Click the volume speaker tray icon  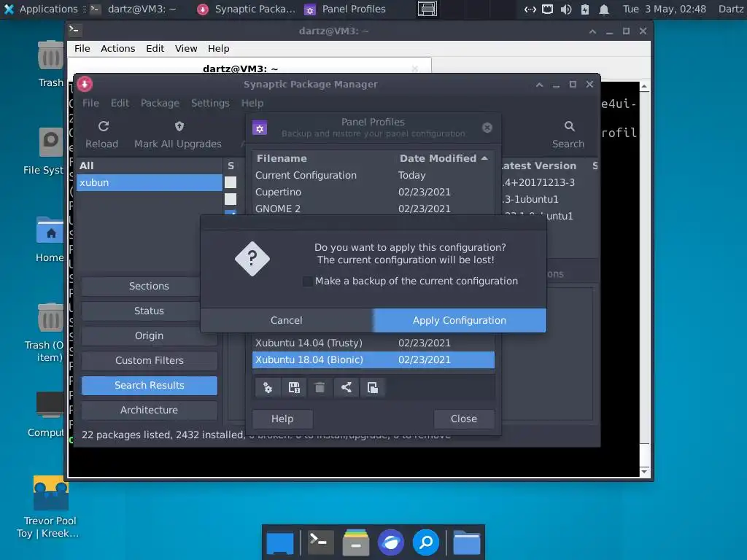tap(566, 9)
